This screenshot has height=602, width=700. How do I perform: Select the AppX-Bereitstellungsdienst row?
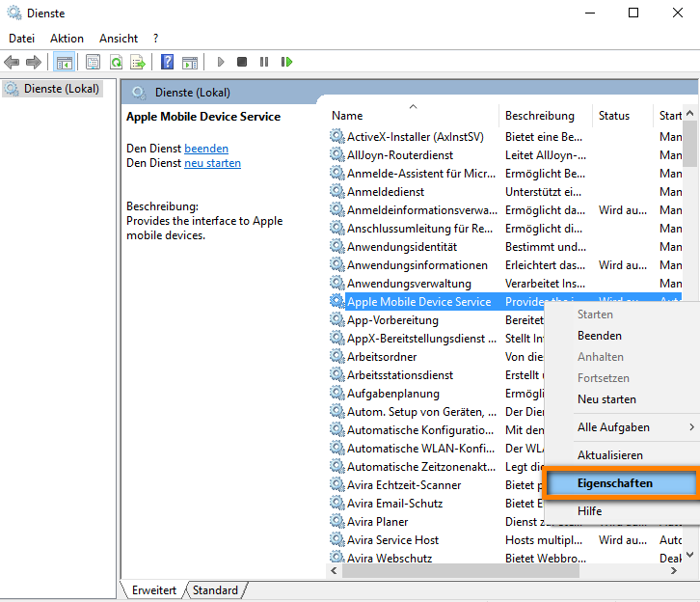436,338
